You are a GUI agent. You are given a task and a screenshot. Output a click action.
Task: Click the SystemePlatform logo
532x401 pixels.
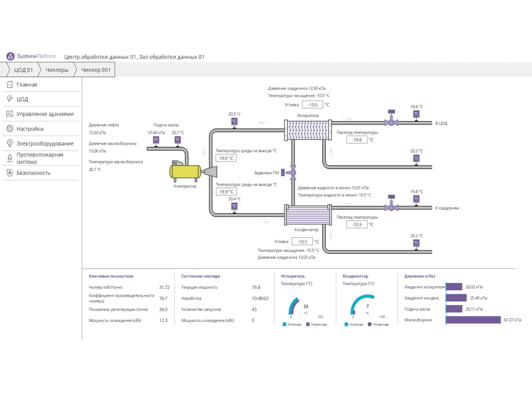tap(31, 56)
